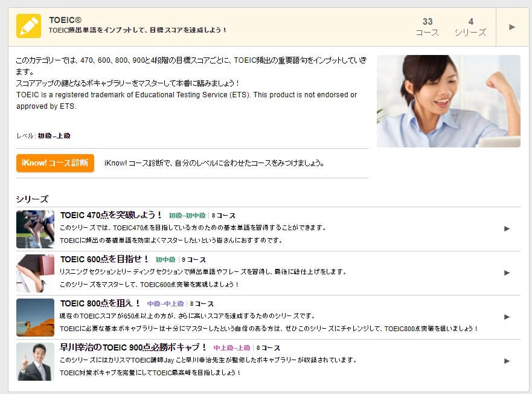Click the TOEIC® header title
Viewport: 532px width, 394px height.
click(x=65, y=20)
